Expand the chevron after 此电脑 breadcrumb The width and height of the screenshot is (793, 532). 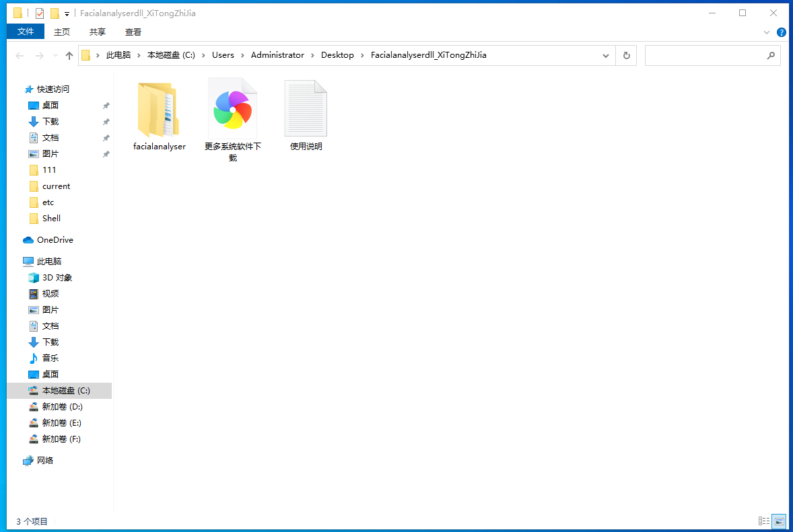point(139,55)
